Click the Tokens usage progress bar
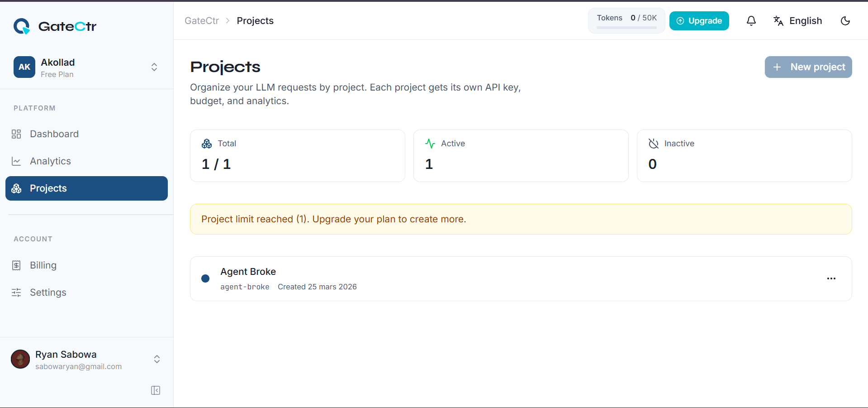The width and height of the screenshot is (868, 408). click(x=626, y=28)
